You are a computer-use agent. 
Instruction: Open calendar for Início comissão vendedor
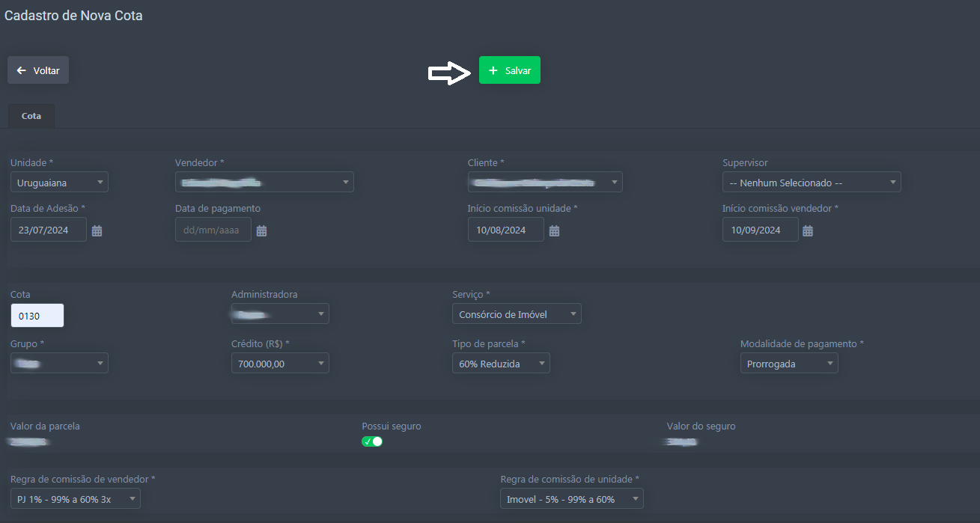coord(808,231)
